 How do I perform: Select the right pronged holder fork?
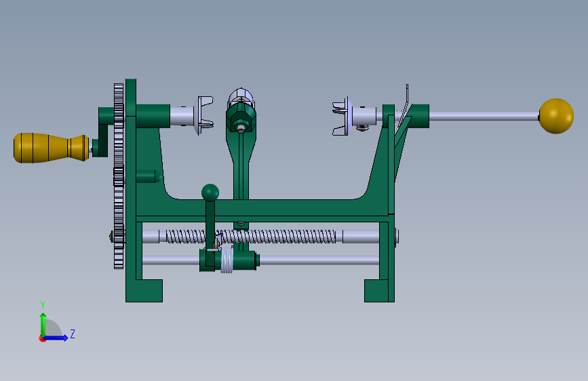pos(342,116)
